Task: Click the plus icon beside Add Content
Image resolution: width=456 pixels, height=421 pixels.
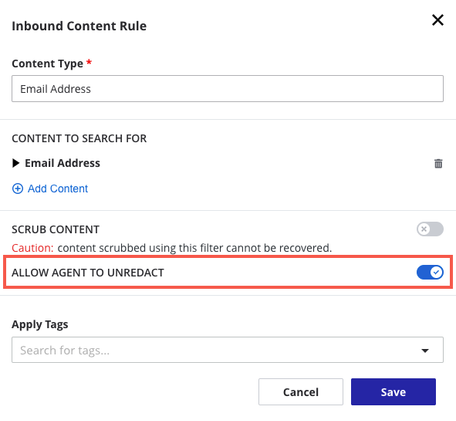Action: (x=18, y=189)
